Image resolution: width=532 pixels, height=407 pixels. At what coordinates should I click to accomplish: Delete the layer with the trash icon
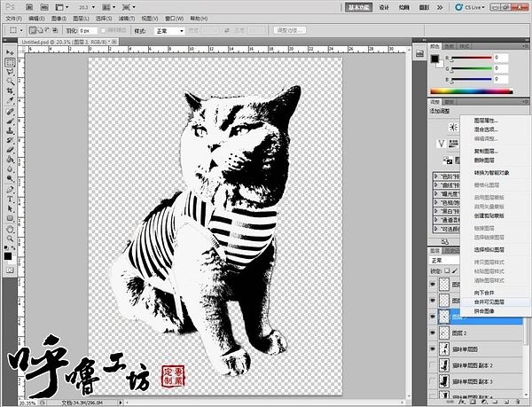coord(517,402)
